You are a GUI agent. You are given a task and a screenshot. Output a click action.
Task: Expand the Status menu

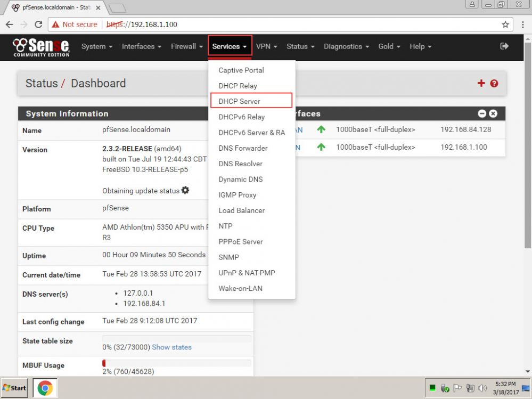click(300, 46)
